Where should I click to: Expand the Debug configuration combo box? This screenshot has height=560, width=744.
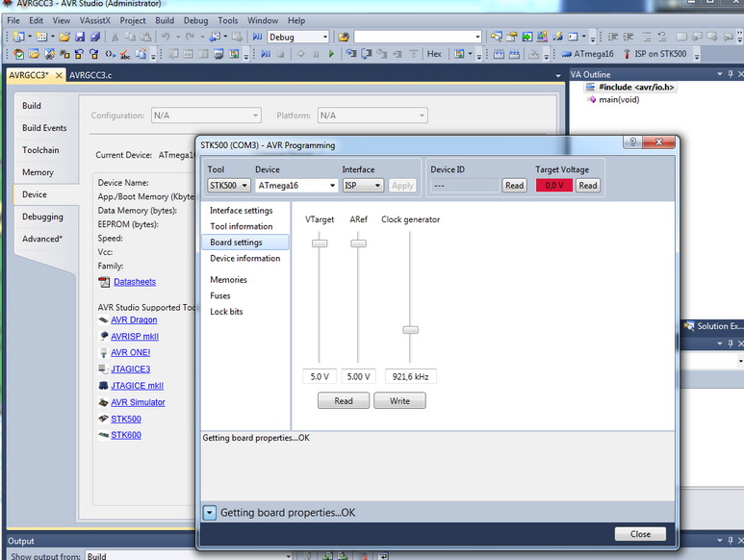[323, 37]
